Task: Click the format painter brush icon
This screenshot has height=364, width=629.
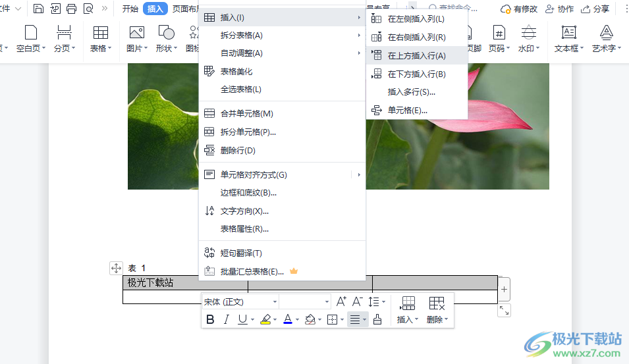Action: 377,319
